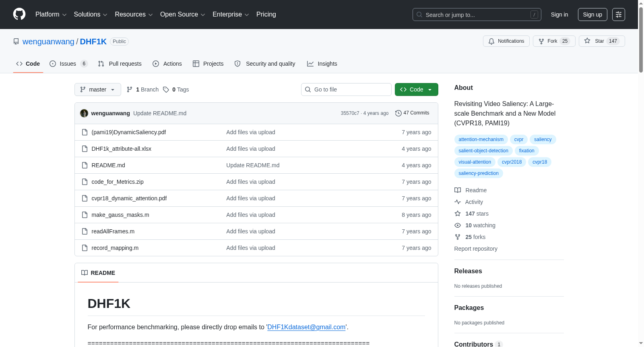Open the DHF1Kdataset@gmail.com email link
The width and height of the screenshot is (644, 347).
pos(306,327)
